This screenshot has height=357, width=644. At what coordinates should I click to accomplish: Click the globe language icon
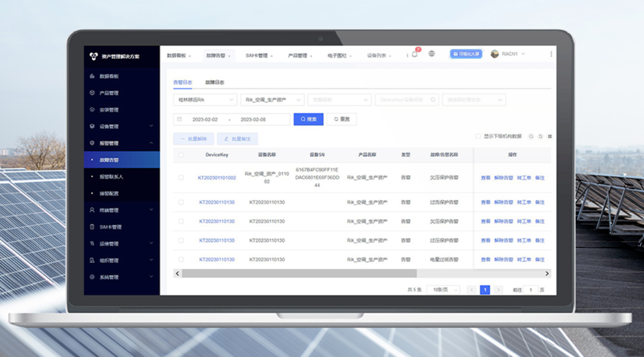pyautogui.click(x=432, y=54)
